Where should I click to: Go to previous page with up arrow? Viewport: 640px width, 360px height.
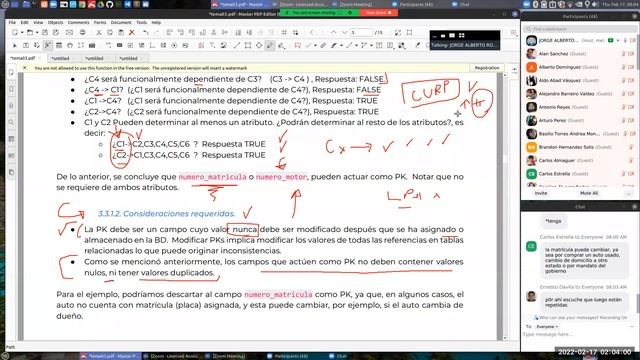point(333,33)
